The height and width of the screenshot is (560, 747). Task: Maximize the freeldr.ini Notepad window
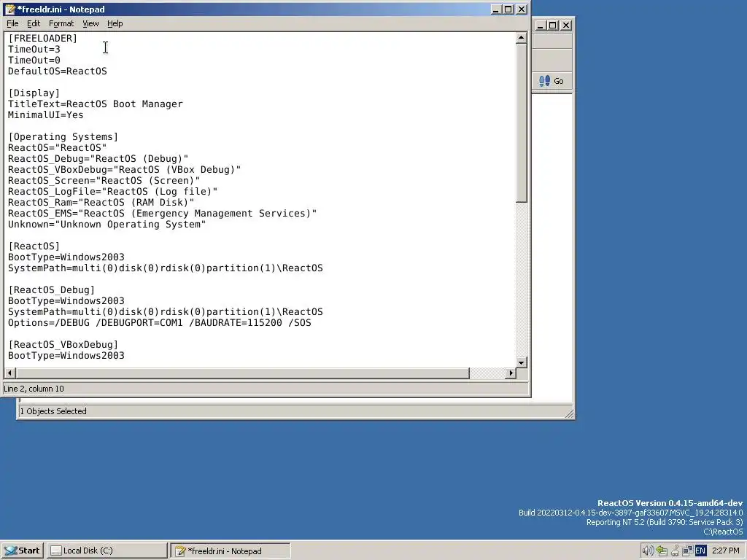508,9
